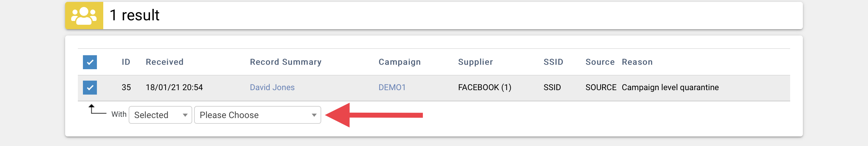This screenshot has height=146, width=868.
Task: Click the SSID column header
Action: pyautogui.click(x=553, y=62)
